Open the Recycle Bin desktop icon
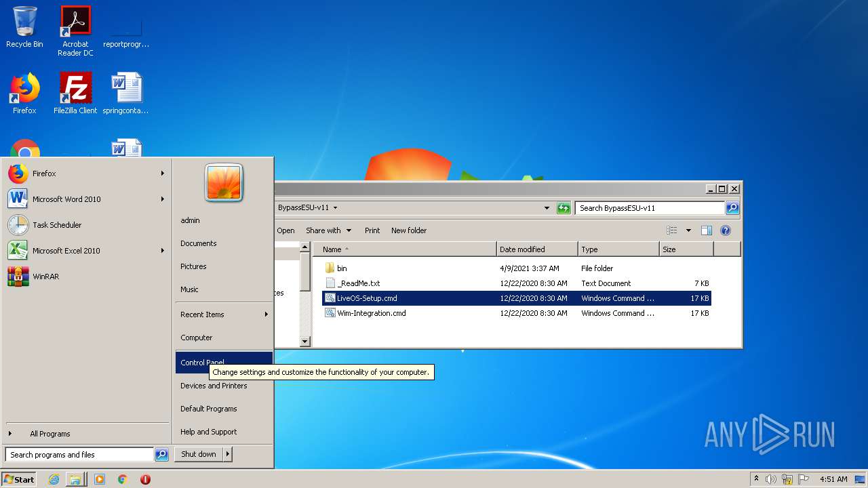The height and width of the screenshot is (488, 868). pos(24,27)
